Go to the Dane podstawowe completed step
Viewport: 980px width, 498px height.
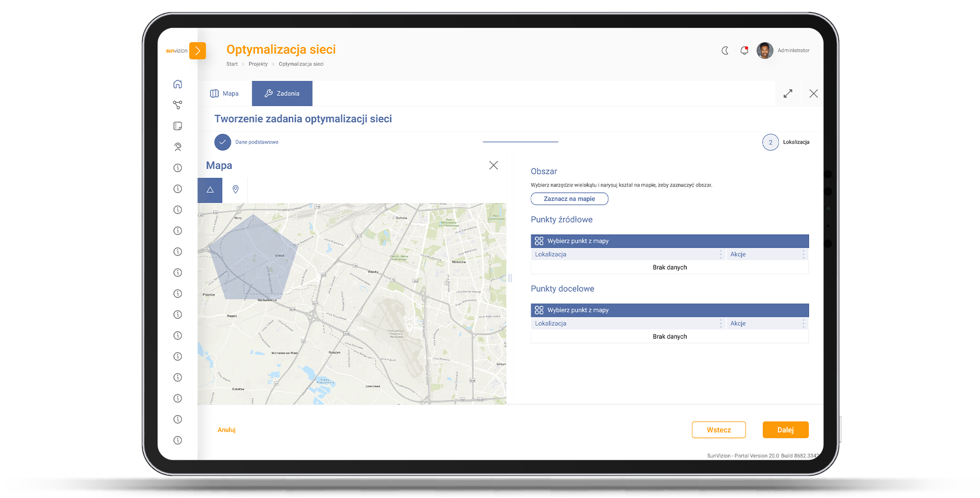tap(223, 142)
